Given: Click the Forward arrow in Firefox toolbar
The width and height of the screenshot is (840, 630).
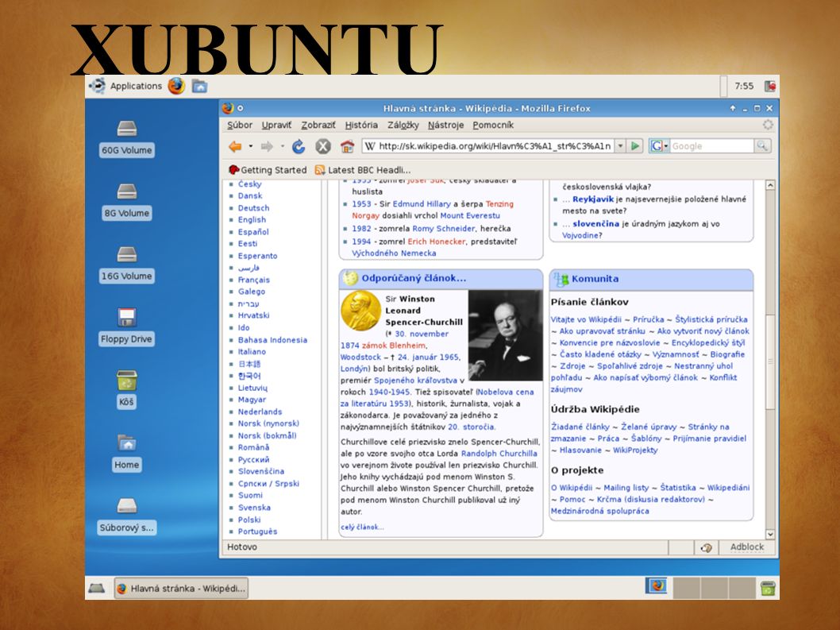Looking at the screenshot, I should click(x=267, y=146).
